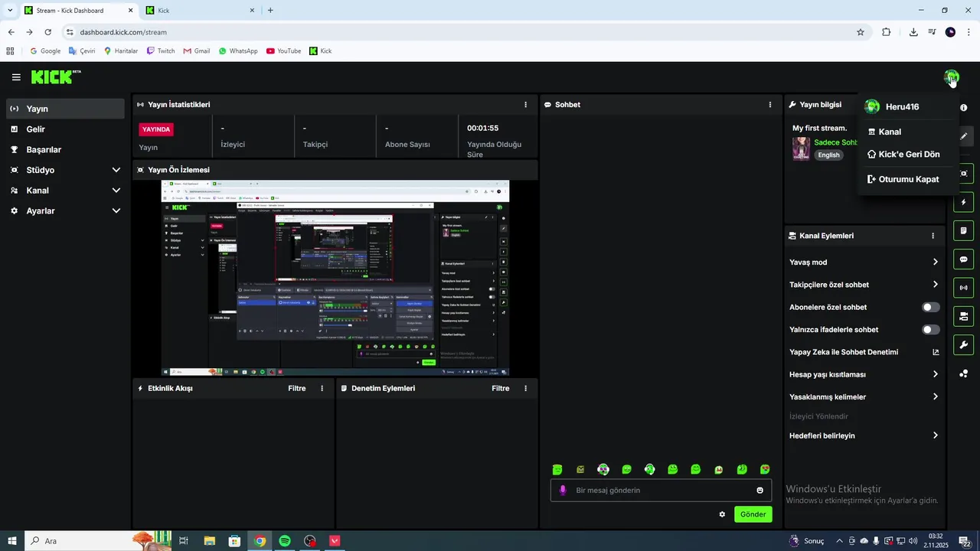This screenshot has height=551, width=980.
Task: Open OBS Studio from the taskbar
Action: [x=309, y=541]
